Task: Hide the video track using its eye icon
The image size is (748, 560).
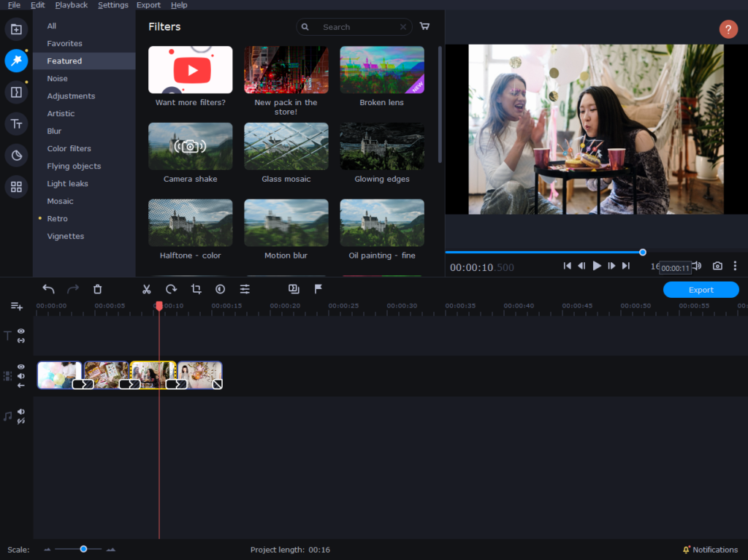Action: pyautogui.click(x=21, y=367)
